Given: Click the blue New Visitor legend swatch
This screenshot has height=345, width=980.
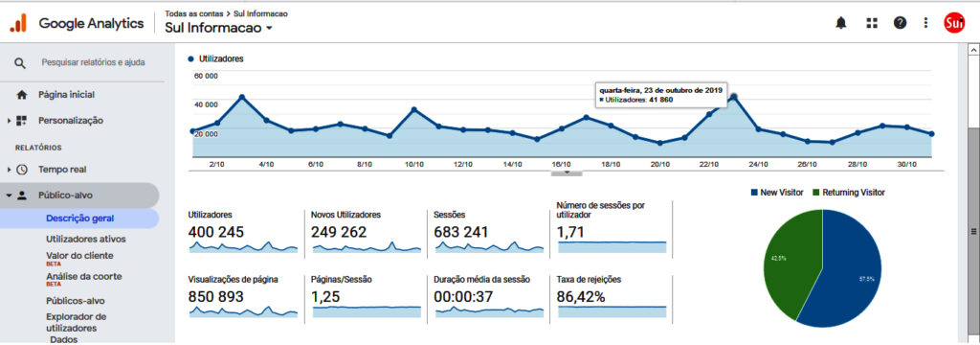Looking at the screenshot, I should [x=754, y=193].
